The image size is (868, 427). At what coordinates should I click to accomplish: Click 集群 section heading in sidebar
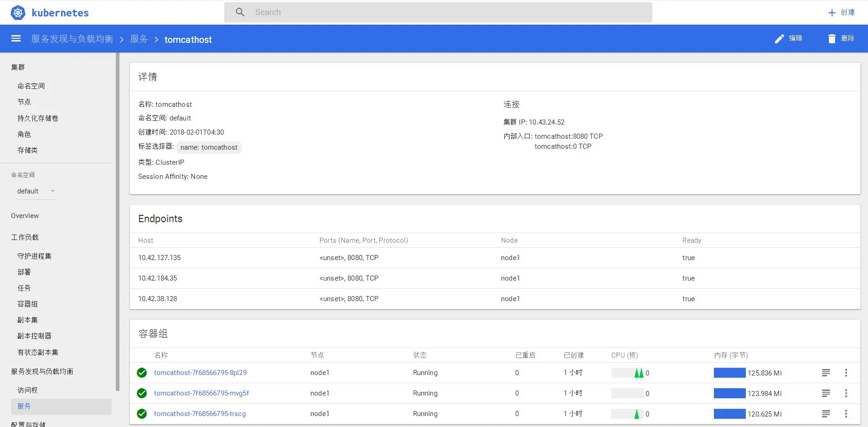pyautogui.click(x=18, y=67)
